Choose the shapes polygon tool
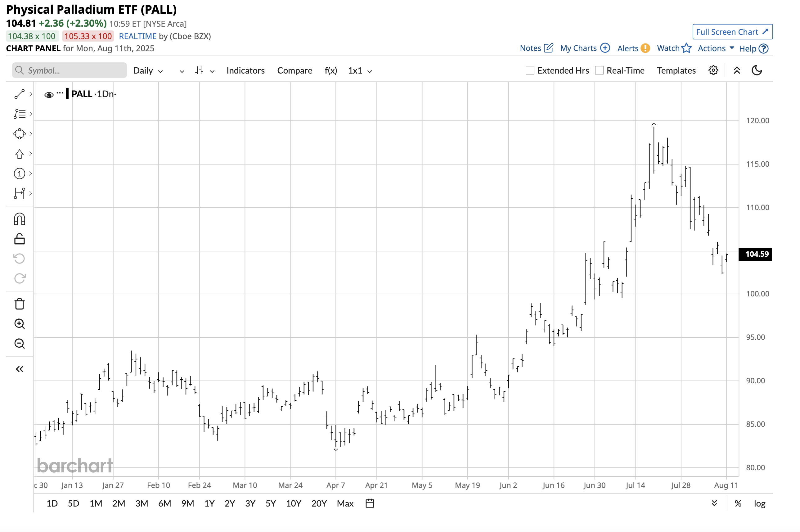Viewport: 800px width, 532px height. [x=19, y=134]
